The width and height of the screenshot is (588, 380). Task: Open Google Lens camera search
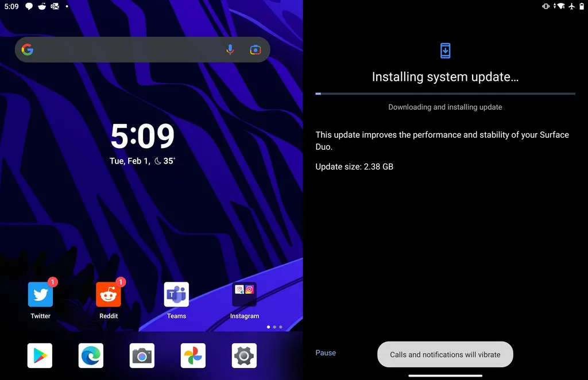point(256,50)
